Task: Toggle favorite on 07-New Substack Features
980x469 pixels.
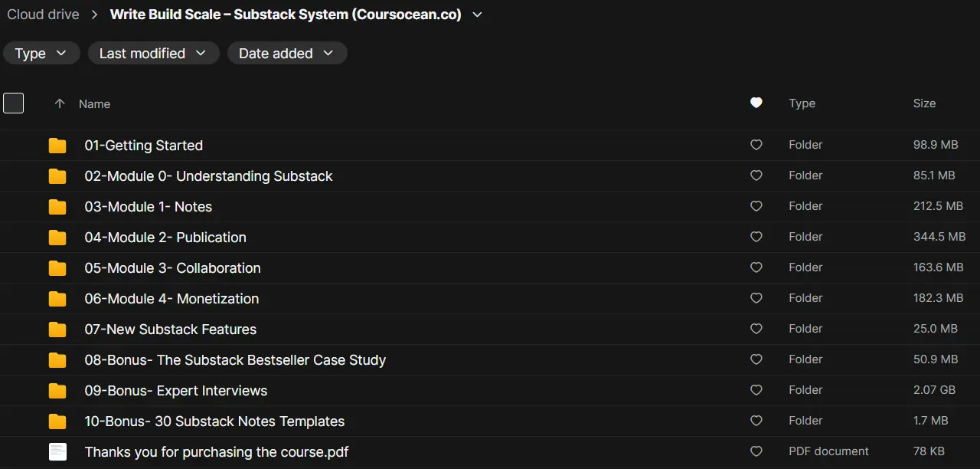Action: pyautogui.click(x=756, y=329)
